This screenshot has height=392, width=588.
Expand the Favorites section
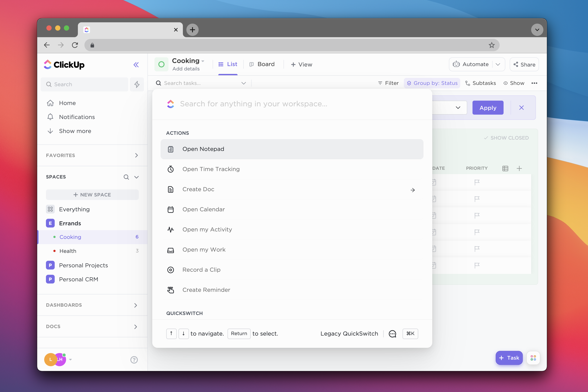136,155
